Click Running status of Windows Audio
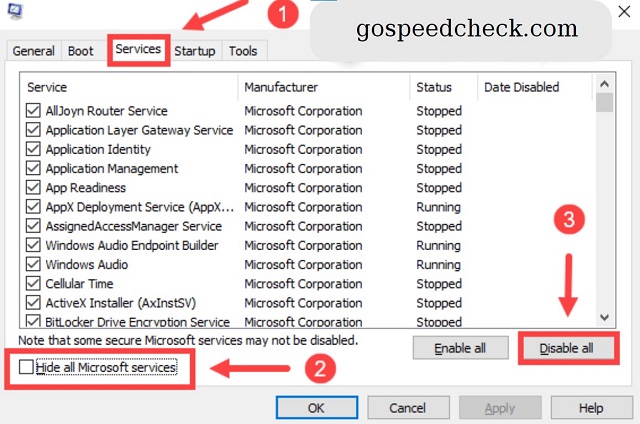Viewport: 640px width, 424px height. click(438, 264)
